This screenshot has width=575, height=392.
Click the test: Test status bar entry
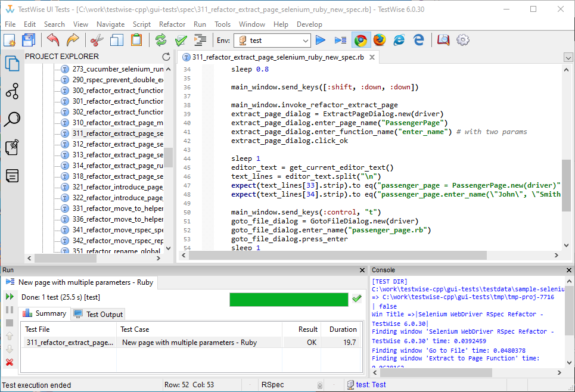point(366,385)
